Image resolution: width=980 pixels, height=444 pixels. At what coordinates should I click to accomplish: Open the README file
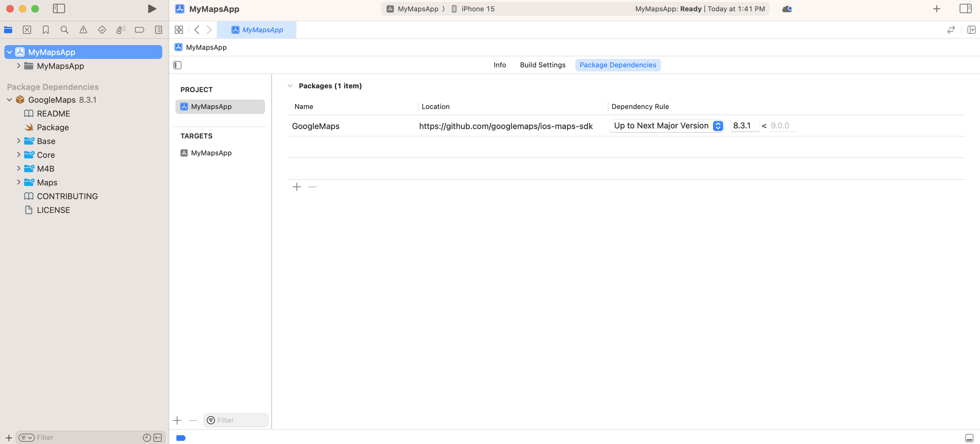(x=53, y=114)
